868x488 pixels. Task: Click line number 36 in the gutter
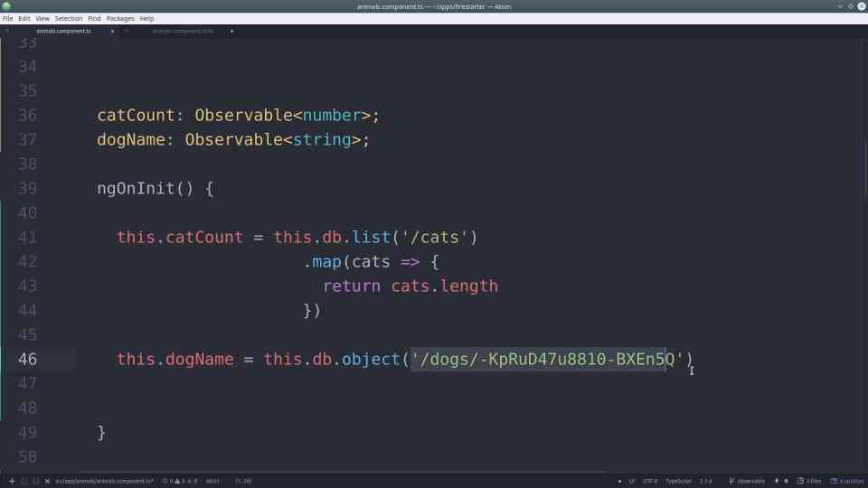tap(28, 115)
